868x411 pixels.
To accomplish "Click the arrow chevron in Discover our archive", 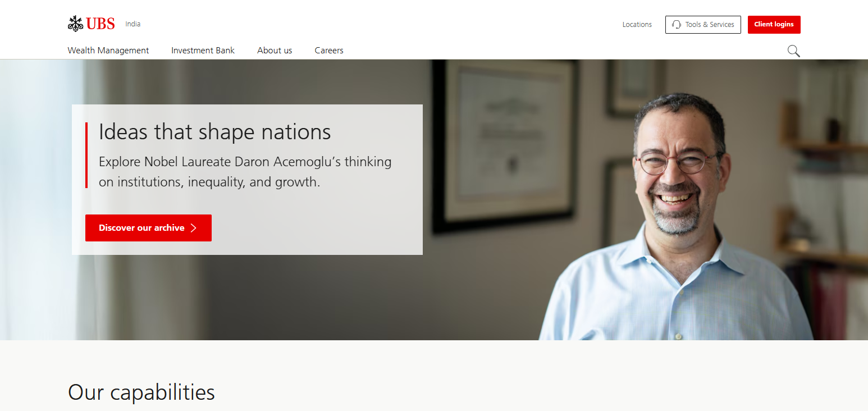I will (x=194, y=228).
